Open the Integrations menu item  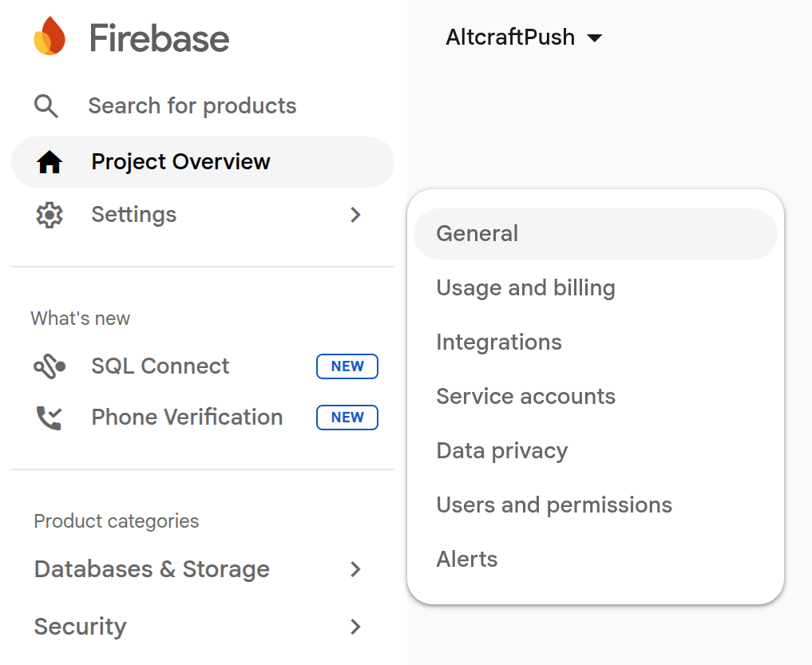pyautogui.click(x=596, y=342)
